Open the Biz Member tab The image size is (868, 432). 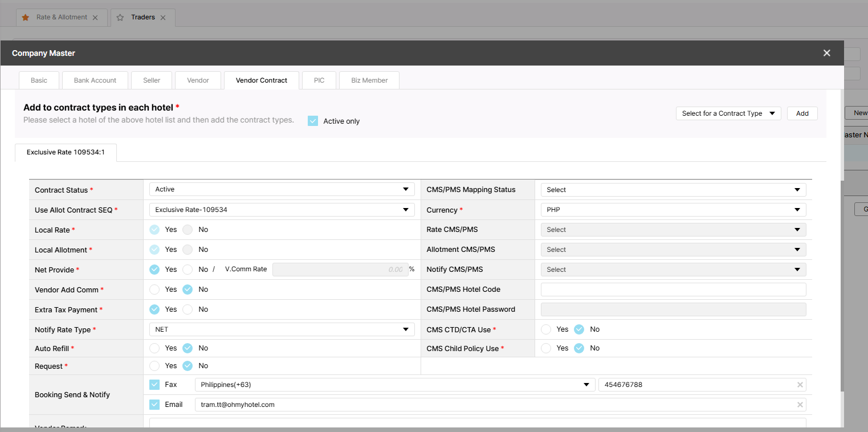pos(369,80)
